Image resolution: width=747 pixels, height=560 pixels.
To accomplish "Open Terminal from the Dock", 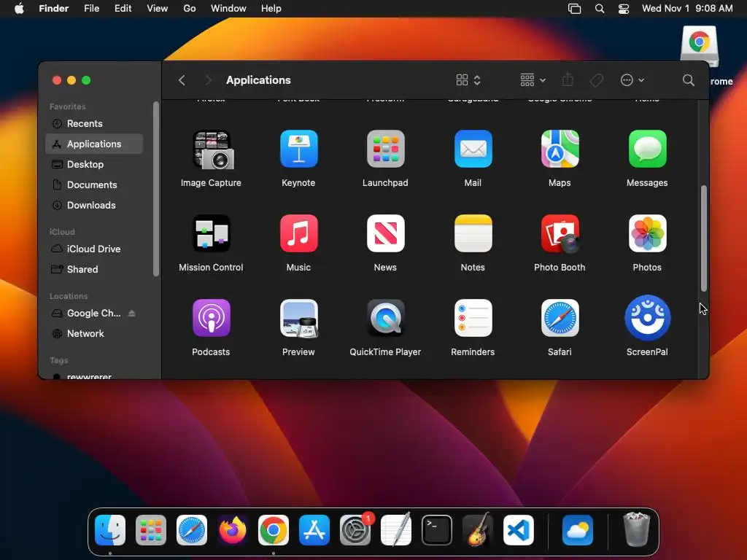I will (437, 530).
